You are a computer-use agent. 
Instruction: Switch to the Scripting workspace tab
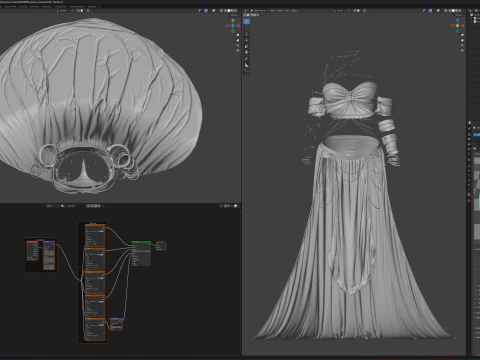click(x=92, y=6)
